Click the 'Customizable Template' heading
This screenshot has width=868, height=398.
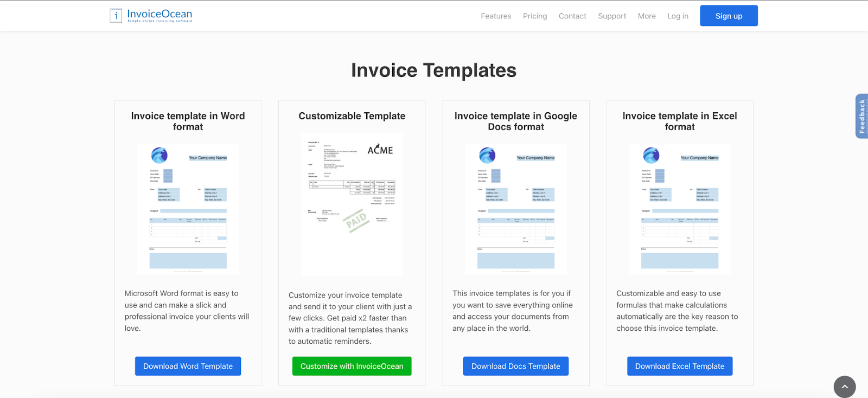(352, 116)
